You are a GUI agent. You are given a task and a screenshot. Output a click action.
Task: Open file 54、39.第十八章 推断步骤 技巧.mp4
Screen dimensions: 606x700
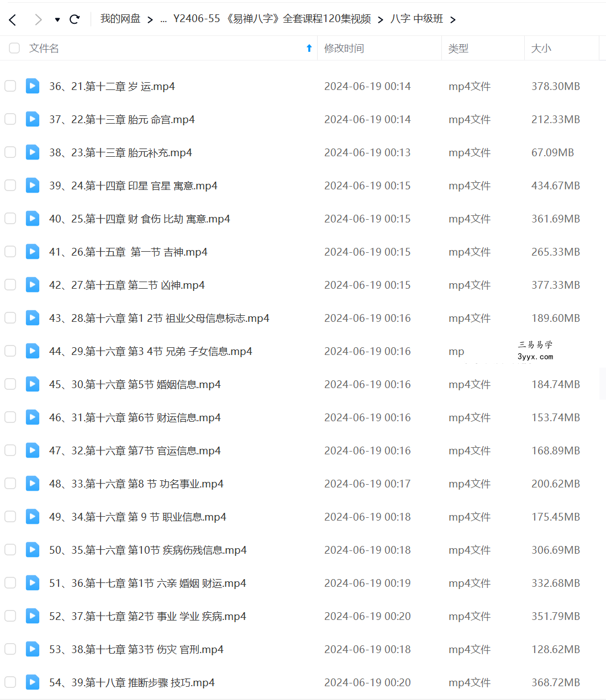coord(132,682)
